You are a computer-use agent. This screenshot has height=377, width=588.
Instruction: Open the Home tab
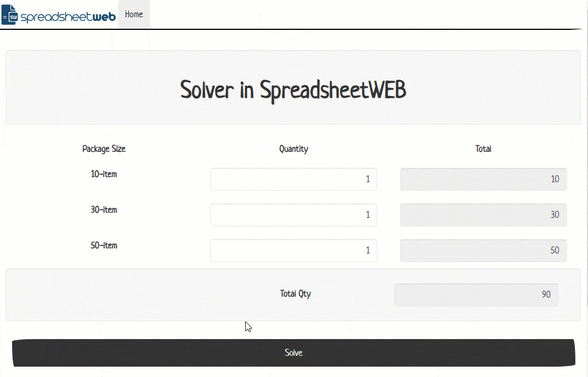[134, 14]
